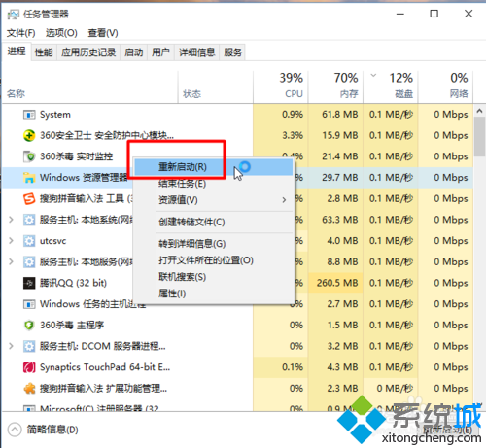The width and height of the screenshot is (486, 448).
Task: Click the 简略信息(D) link
Action: click(52, 430)
